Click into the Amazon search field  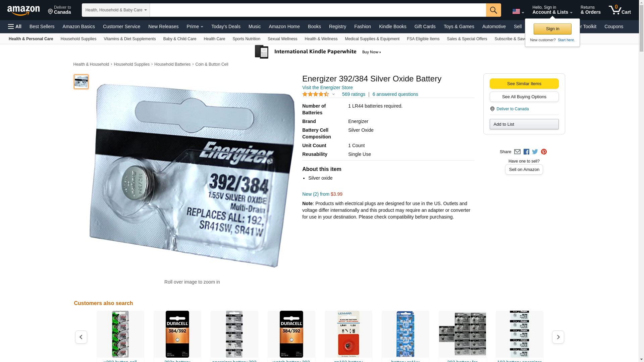click(x=318, y=10)
